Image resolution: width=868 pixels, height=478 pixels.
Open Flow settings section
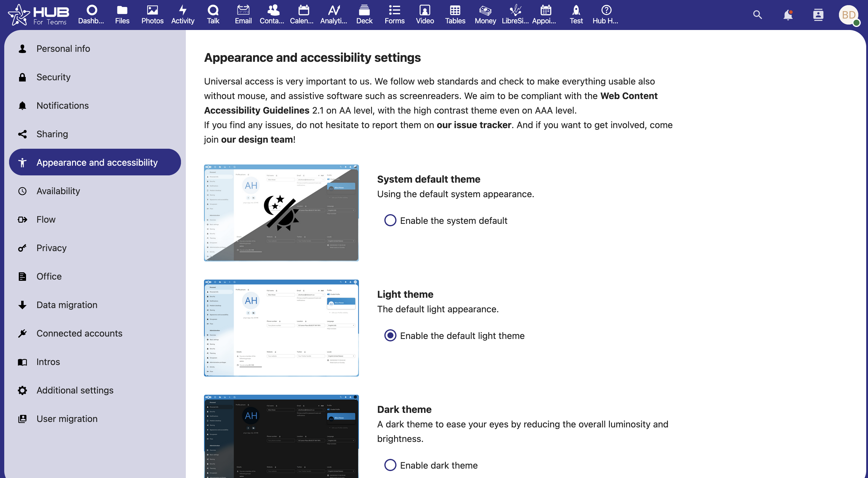(95, 219)
